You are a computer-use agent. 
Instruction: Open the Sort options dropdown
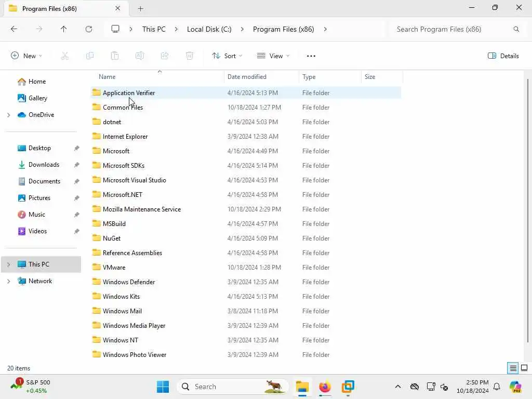pos(227,56)
